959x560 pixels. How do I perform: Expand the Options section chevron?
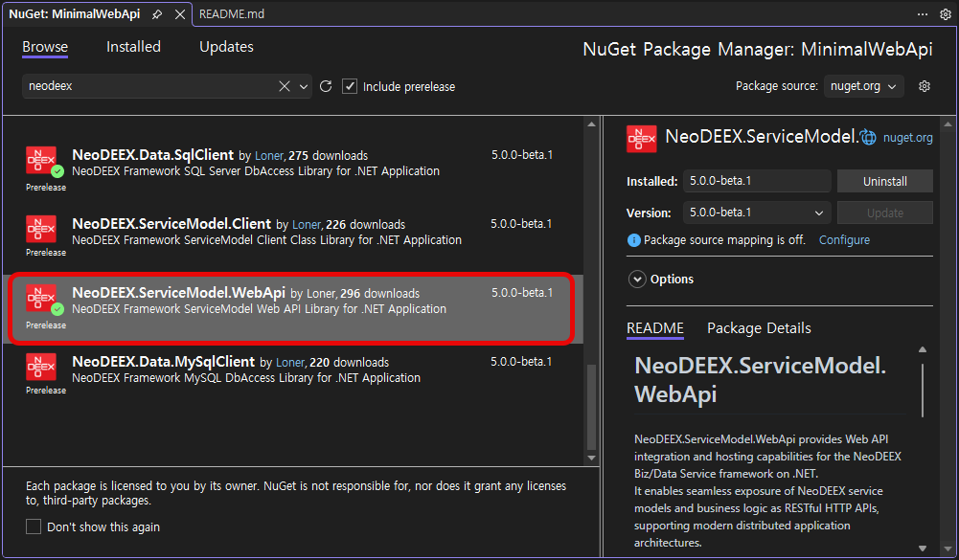637,280
